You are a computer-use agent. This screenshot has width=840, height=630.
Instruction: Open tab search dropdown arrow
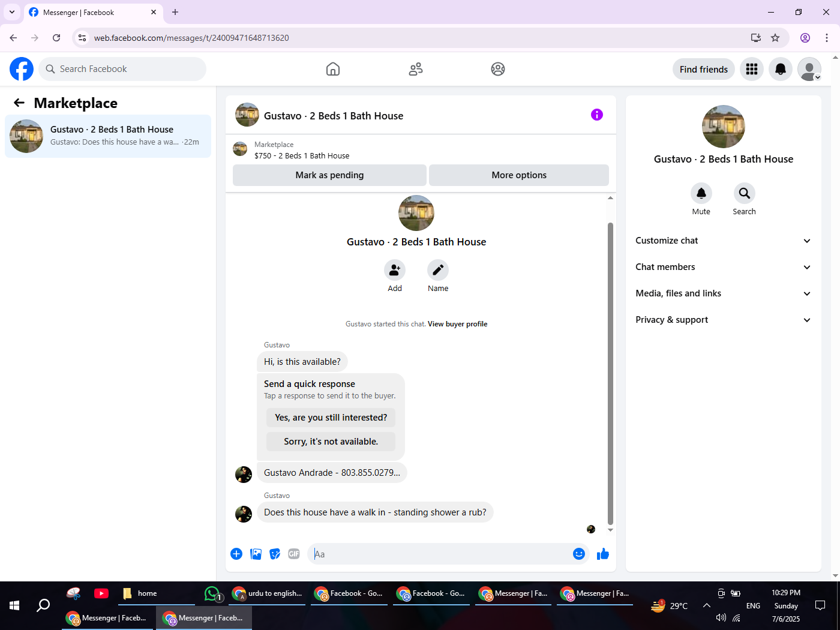12,12
